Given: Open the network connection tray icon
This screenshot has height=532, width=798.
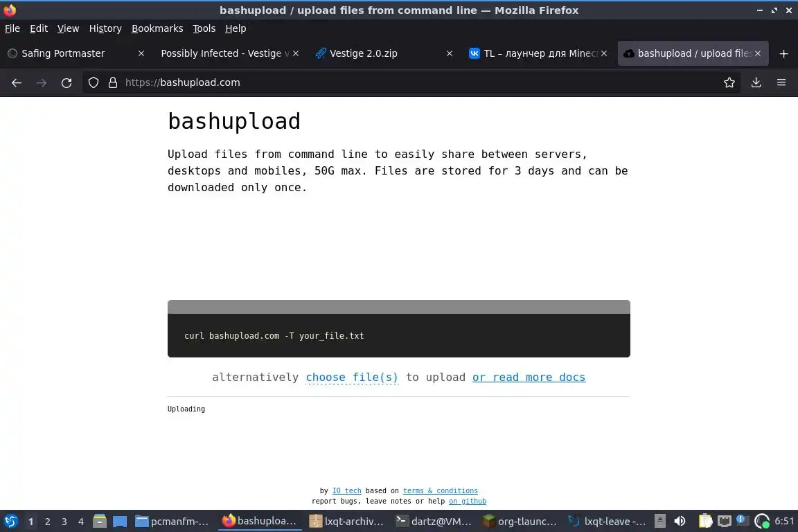Looking at the screenshot, I should tap(724, 522).
